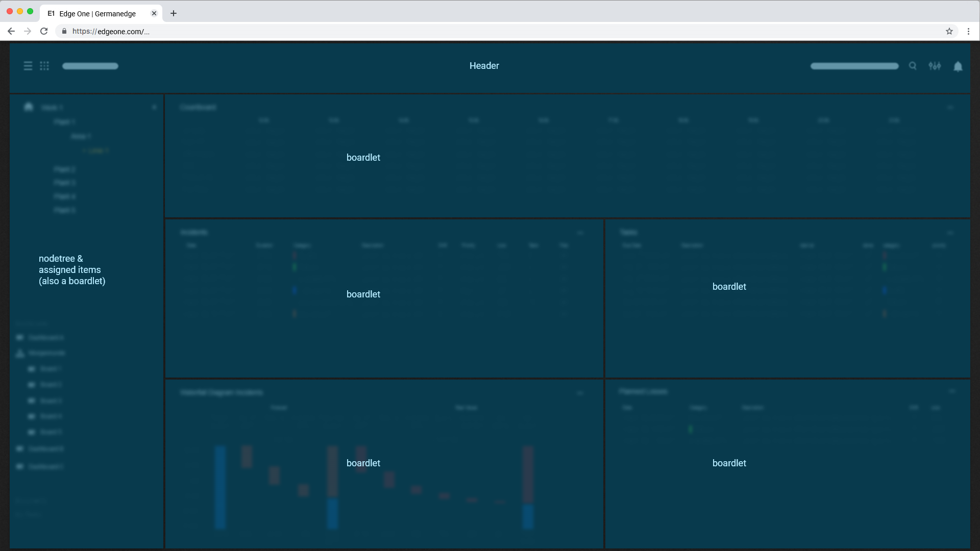Open the hamburger menu in header
Screen dimensions: 980x551
pos(28,66)
